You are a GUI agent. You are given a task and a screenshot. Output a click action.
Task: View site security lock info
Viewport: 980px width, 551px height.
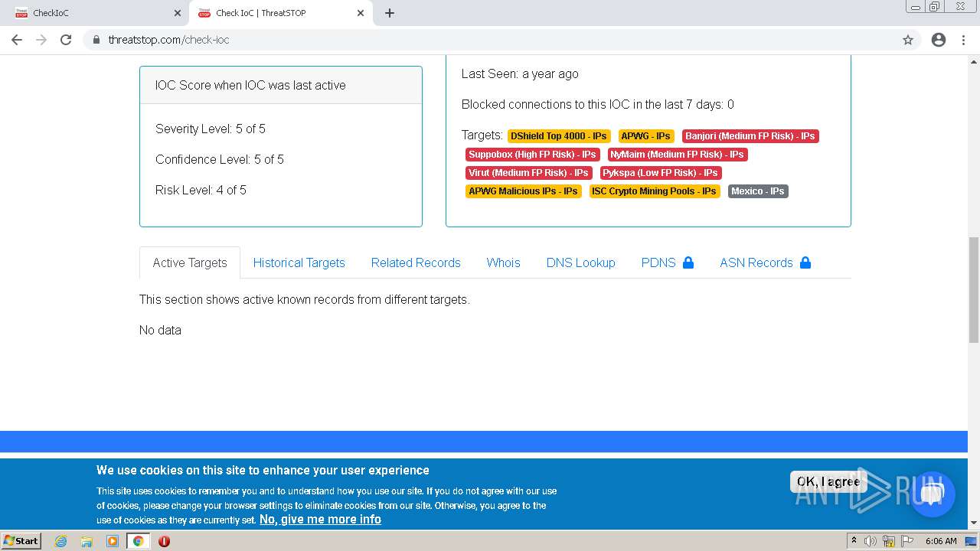(96, 40)
